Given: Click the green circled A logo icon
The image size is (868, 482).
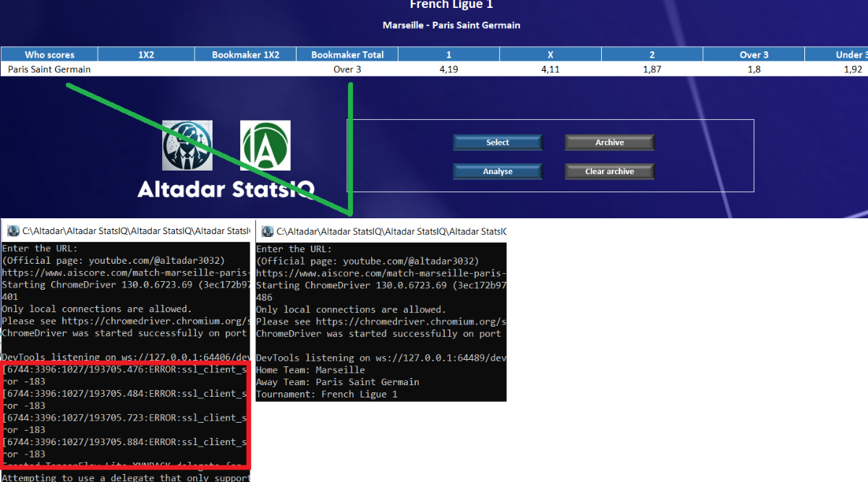Looking at the screenshot, I should pos(265,145).
